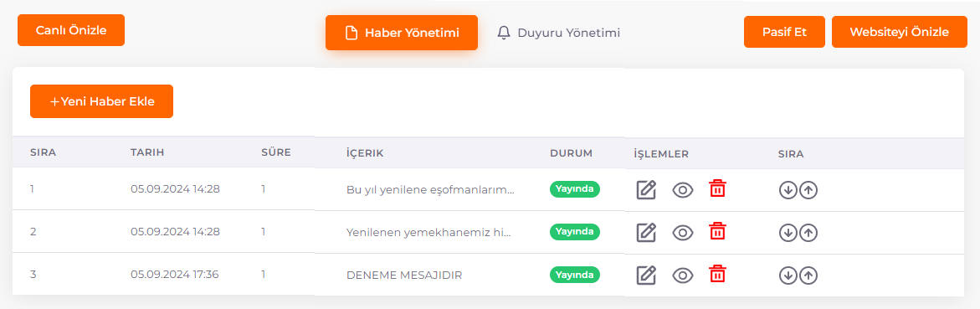Click the Yeni Haber Ekle button
Image resolution: width=980 pixels, height=309 pixels.
(x=102, y=101)
